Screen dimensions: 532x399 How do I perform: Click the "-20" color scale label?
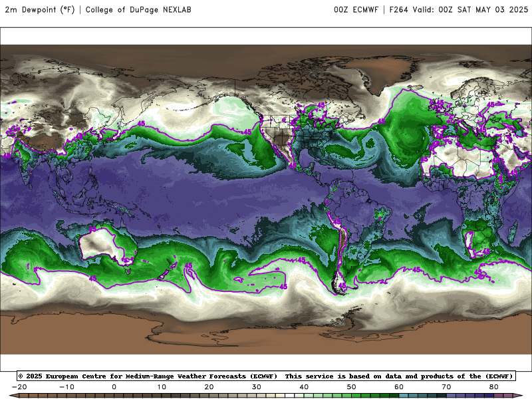pos(19,387)
